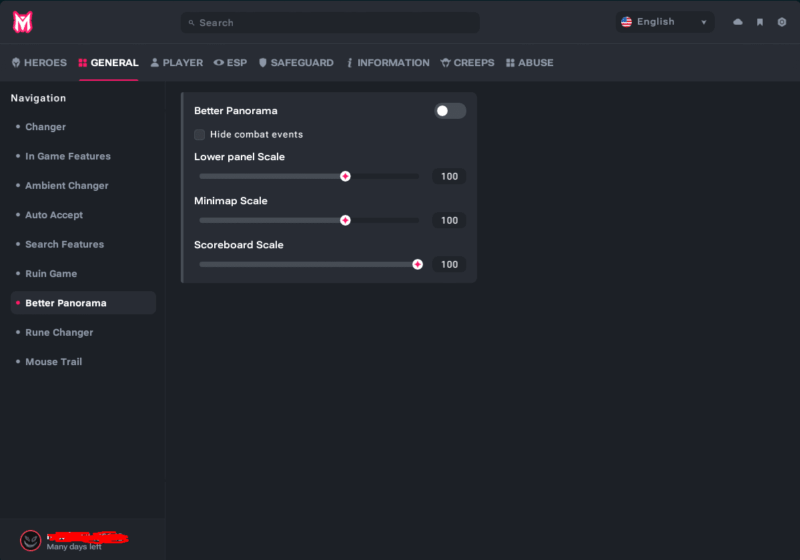Image resolution: width=800 pixels, height=560 pixels.
Task: Click the Scoreboard Scale slider handle
Action: coord(417,264)
